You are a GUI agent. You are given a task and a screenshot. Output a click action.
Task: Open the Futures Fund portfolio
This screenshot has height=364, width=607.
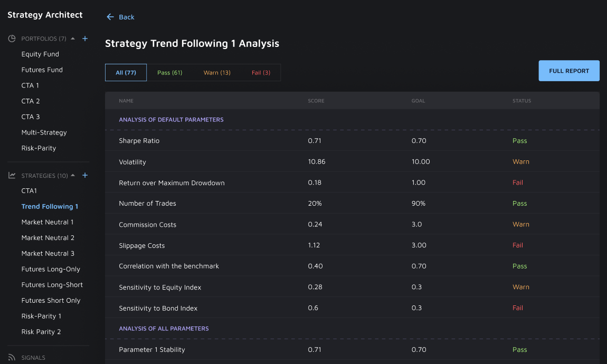pos(42,70)
